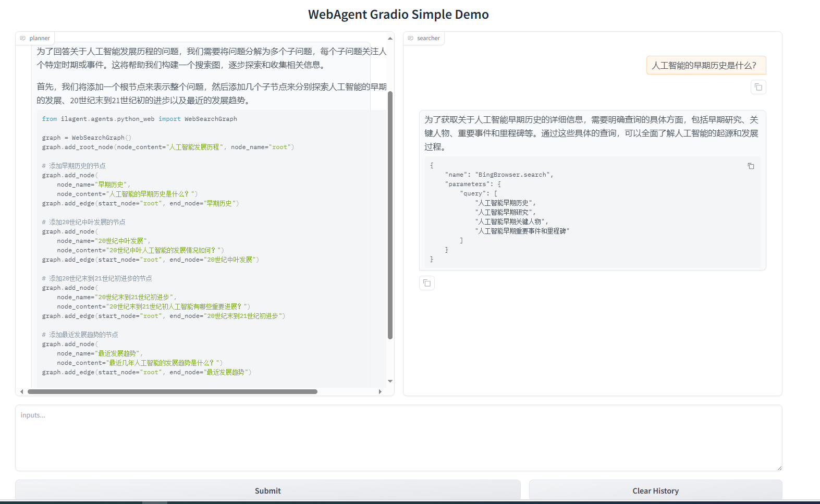
Task: Click the planner chat label icon
Action: (x=22, y=38)
